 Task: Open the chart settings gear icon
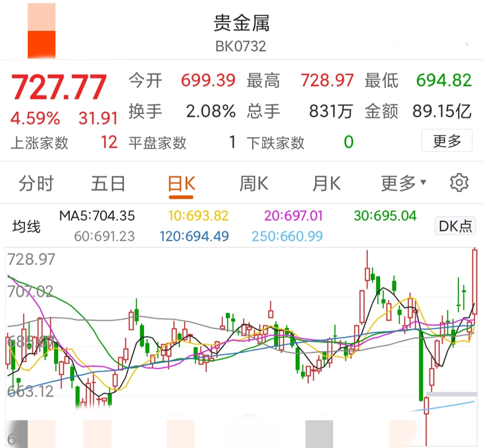pos(460,182)
